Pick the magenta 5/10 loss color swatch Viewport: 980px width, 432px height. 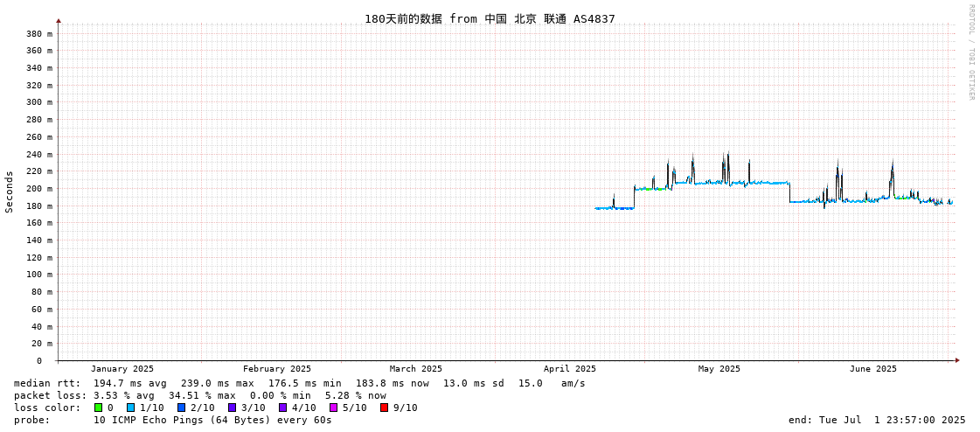tap(333, 408)
